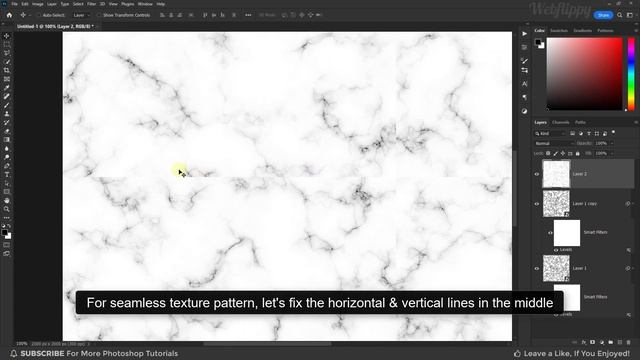Click the hue spectrum slider
640x360 pixels.
[x=631, y=74]
